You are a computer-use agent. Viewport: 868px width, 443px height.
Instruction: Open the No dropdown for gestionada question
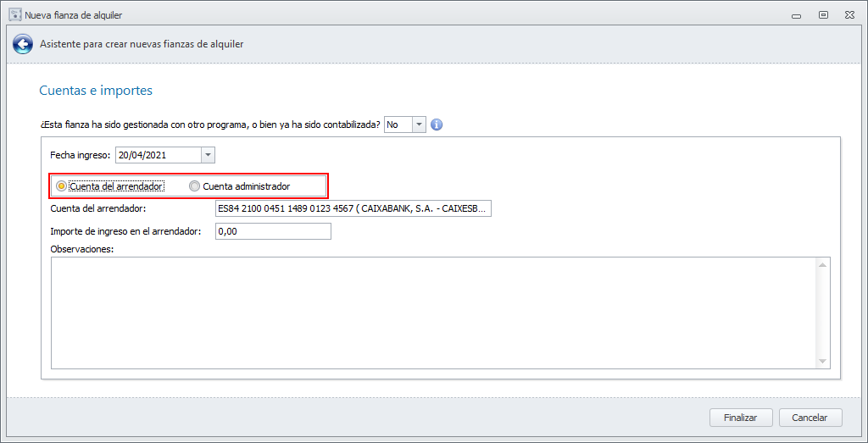coord(419,125)
